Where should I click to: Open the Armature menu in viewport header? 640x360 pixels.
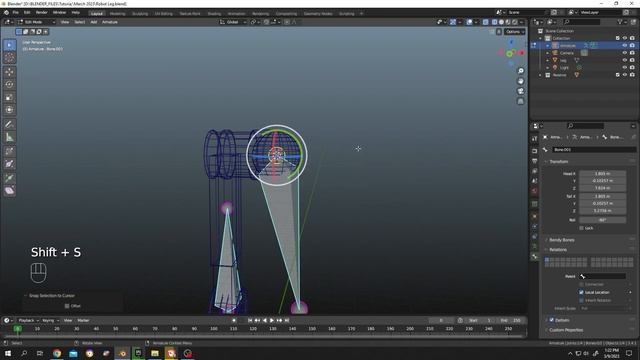[109, 22]
